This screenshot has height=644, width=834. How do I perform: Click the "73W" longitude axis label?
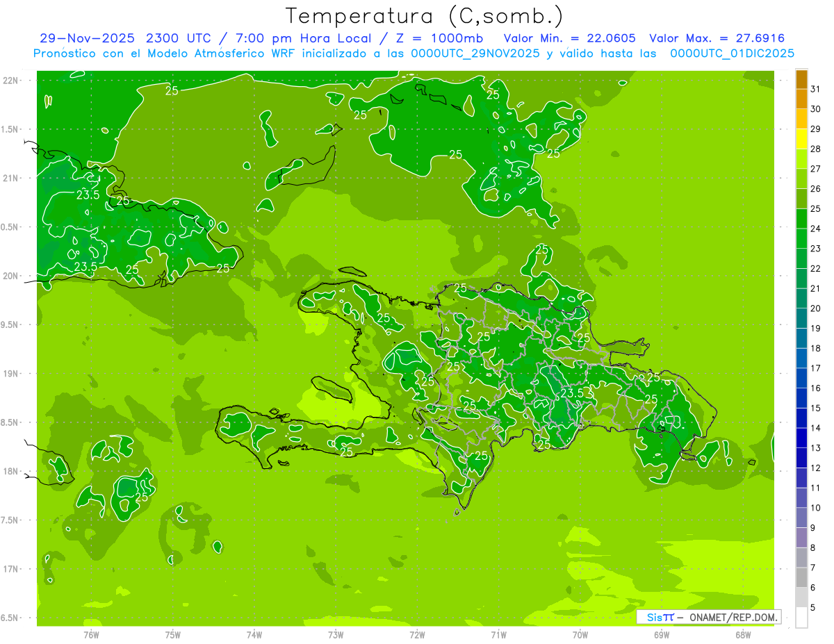[336, 634]
